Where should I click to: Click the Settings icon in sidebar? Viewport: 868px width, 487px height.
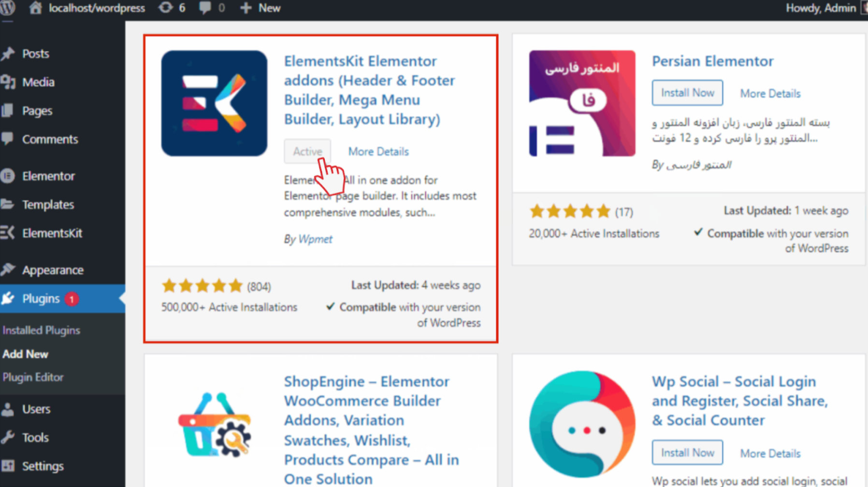8,466
